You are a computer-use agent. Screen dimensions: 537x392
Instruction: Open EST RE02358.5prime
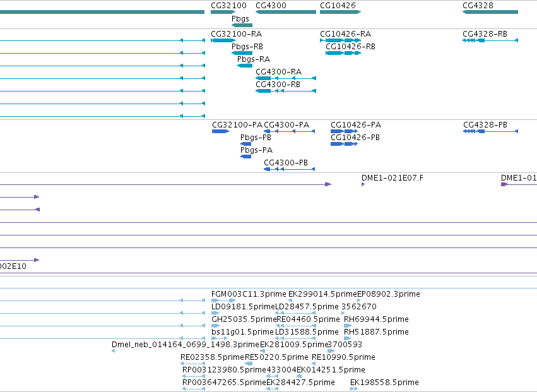(212, 357)
